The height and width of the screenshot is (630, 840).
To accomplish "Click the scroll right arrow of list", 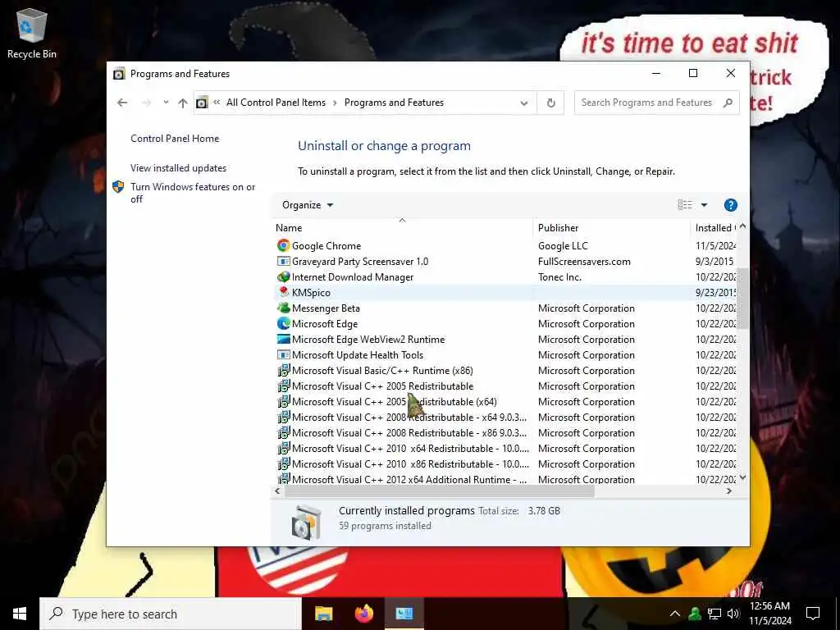I will 728,491.
